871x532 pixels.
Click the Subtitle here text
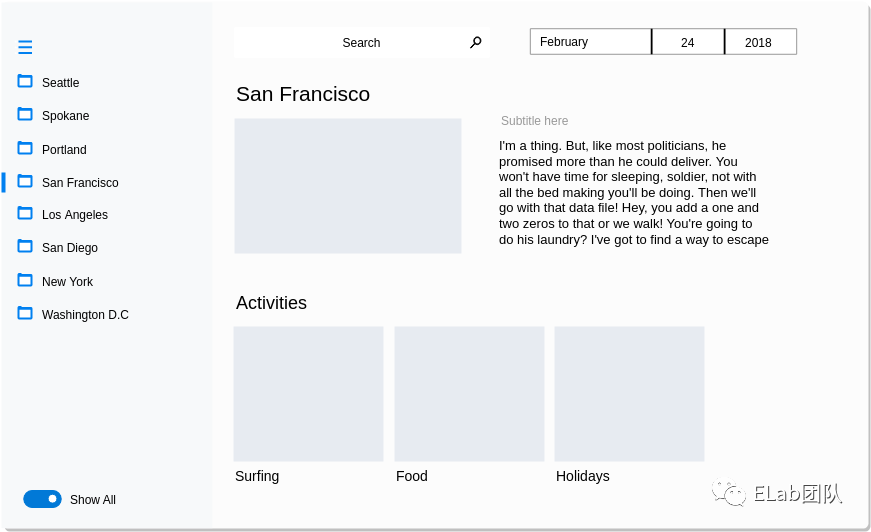[534, 121]
